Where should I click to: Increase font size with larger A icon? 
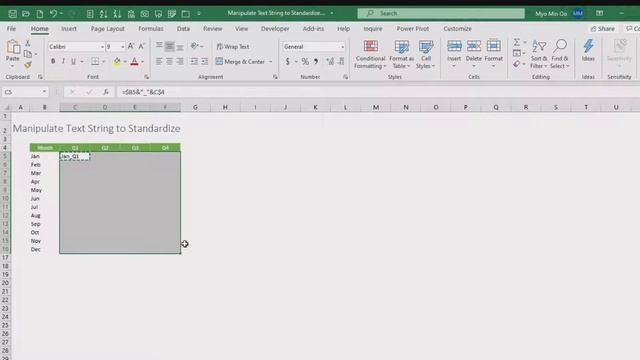coord(131,47)
